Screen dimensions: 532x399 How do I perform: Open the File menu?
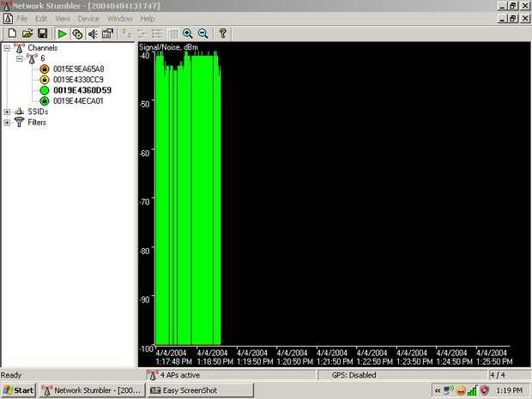[x=22, y=18]
